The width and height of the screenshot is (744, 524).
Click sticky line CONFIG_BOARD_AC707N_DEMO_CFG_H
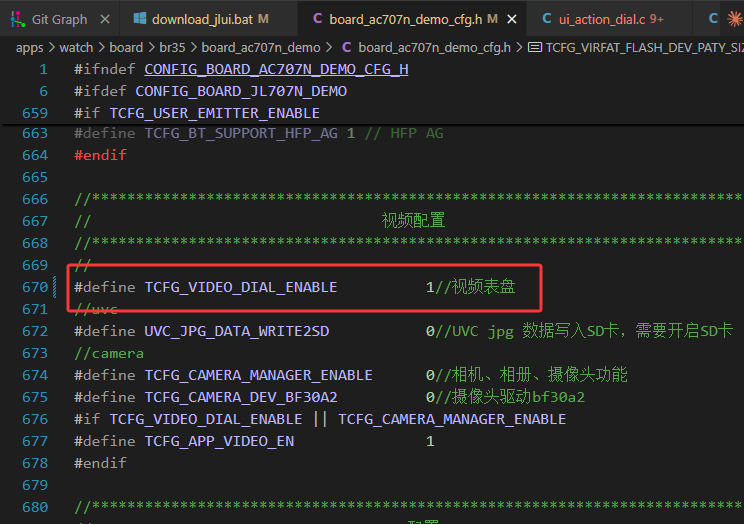(276, 69)
